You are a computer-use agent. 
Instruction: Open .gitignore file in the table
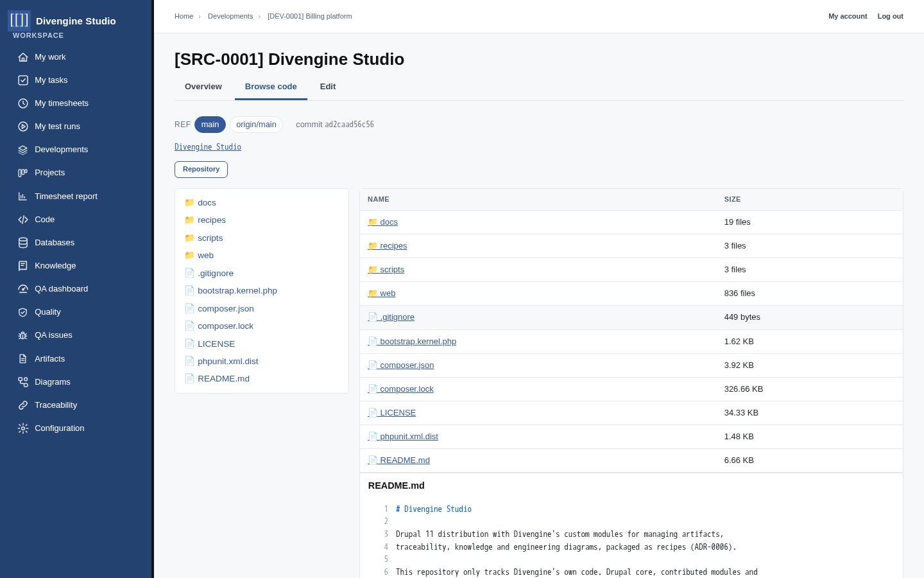click(391, 317)
